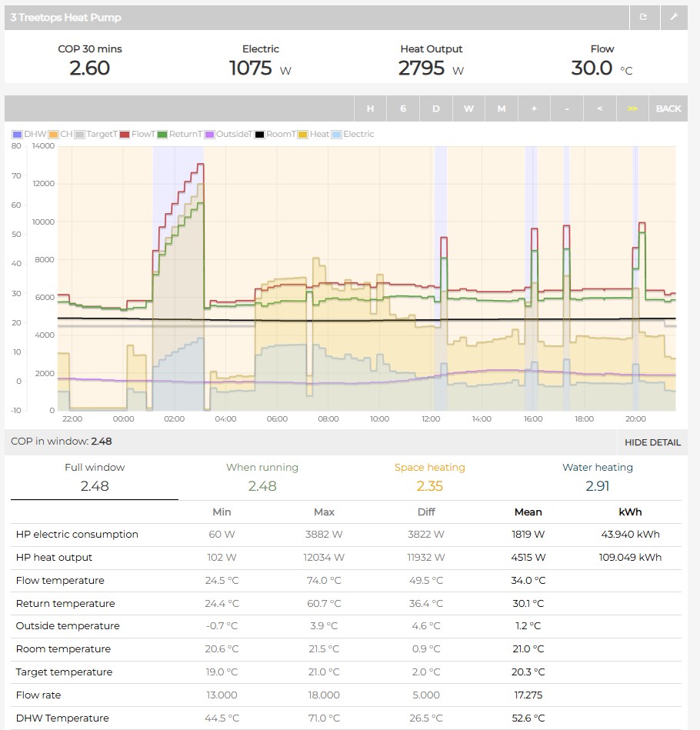Switch to the M month view
This screenshot has width=700, height=730.
(x=501, y=108)
